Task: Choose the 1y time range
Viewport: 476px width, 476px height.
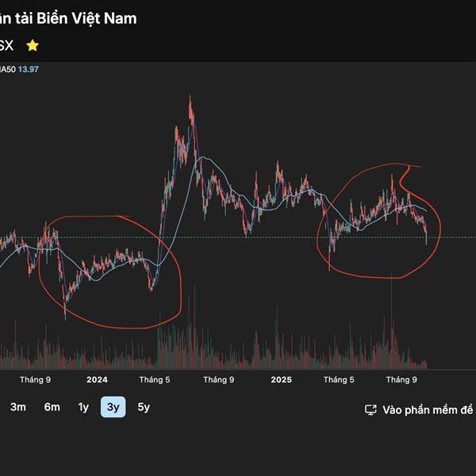Action: [83, 407]
